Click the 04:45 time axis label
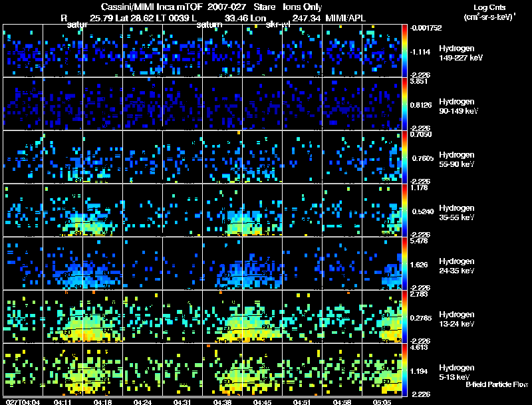Screen dimensions: 532x405 point(262,402)
